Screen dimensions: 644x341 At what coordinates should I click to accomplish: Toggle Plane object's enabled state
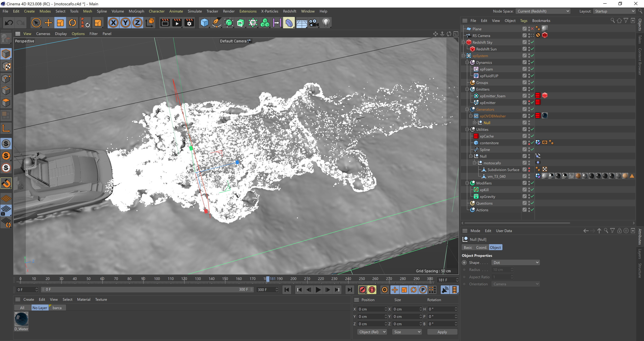pos(532,29)
